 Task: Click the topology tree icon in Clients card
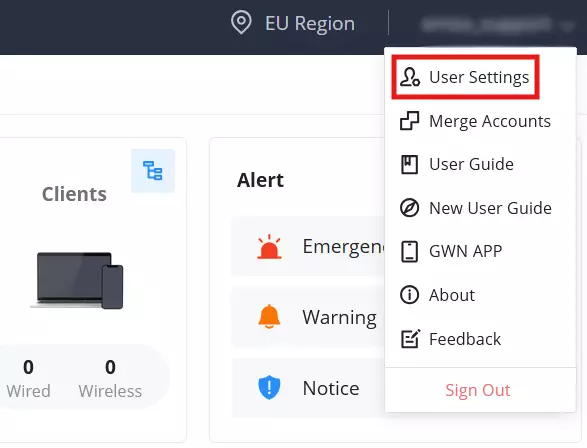153,171
